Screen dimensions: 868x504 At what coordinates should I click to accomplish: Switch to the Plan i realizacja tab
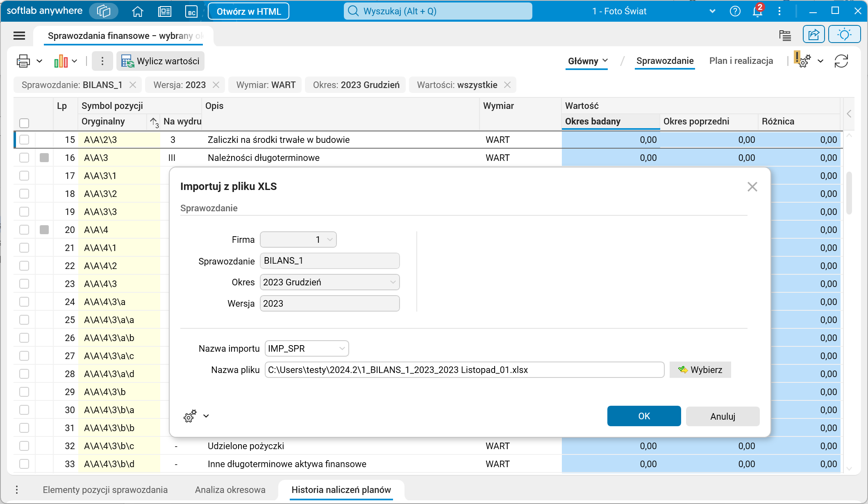741,61
